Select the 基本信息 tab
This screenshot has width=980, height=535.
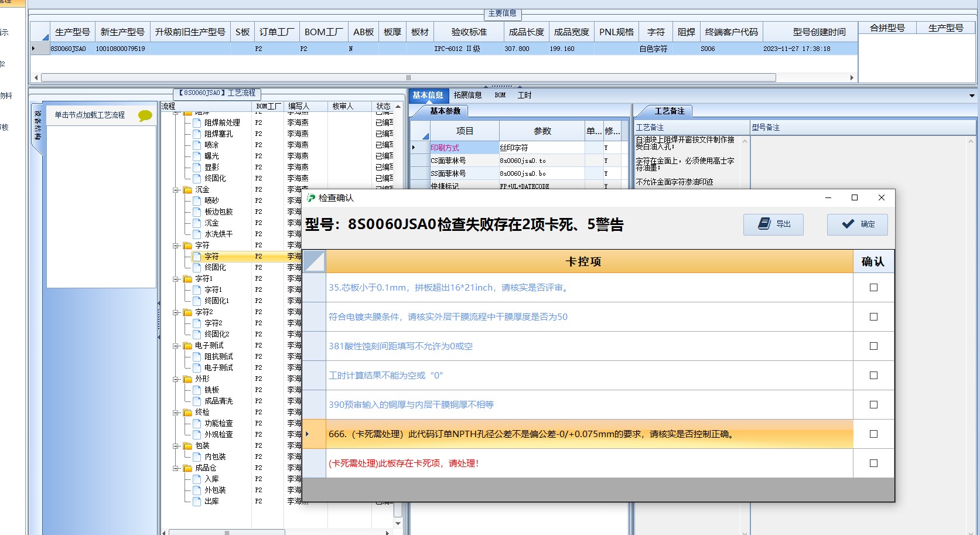428,96
